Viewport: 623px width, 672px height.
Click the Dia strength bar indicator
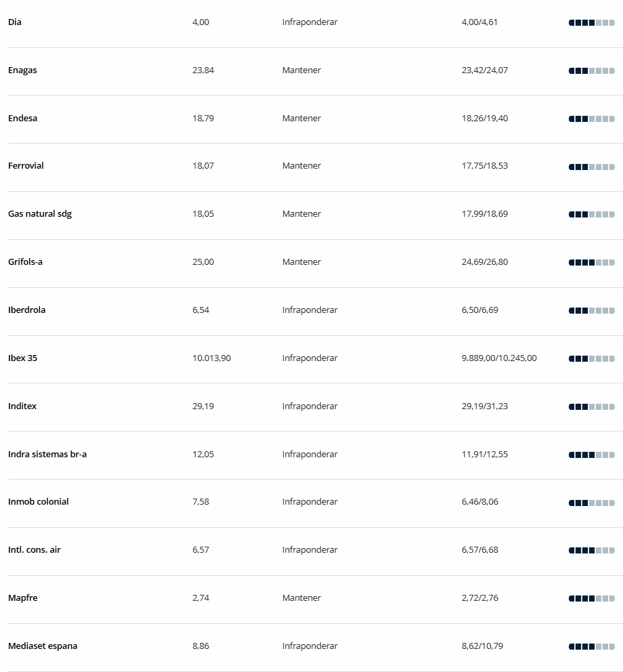[592, 23]
